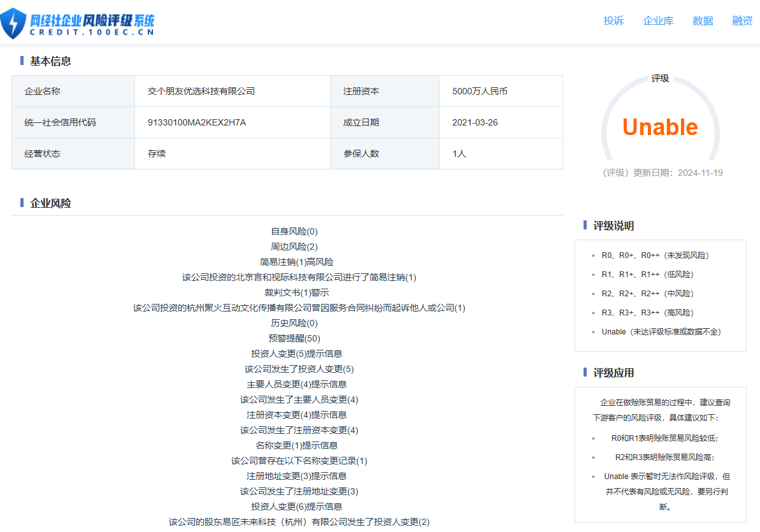
Task: Click the R0和R1表明赊账贸易风险较低 bullet
Action: (x=664, y=438)
